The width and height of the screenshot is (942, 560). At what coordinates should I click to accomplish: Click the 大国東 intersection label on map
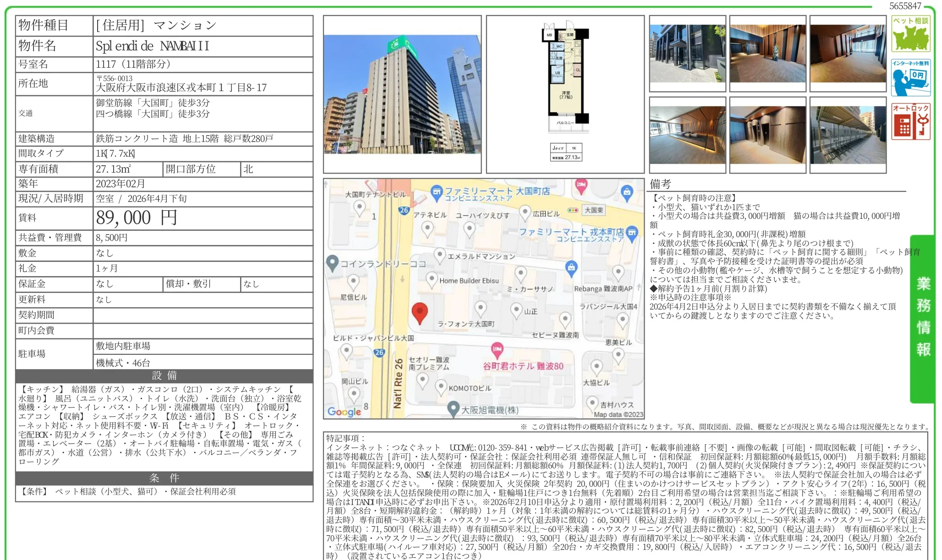click(594, 210)
